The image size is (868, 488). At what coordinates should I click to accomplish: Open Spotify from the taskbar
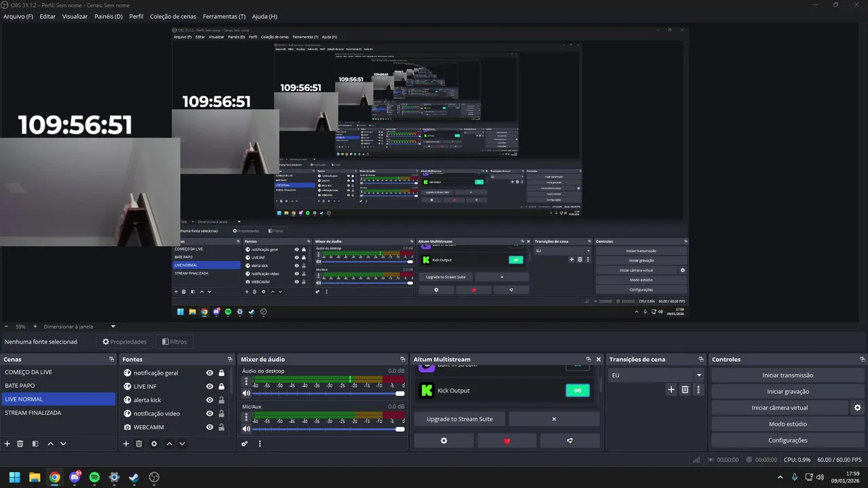(x=94, y=477)
